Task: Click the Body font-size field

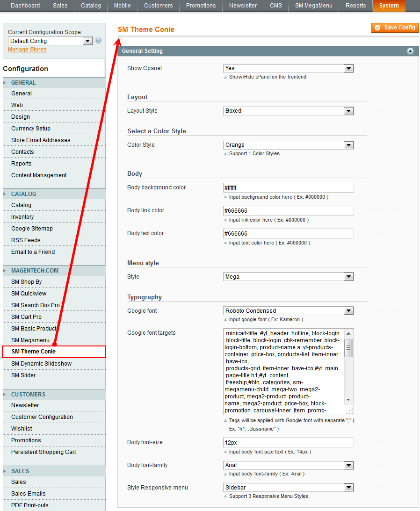Action: pyautogui.click(x=288, y=443)
